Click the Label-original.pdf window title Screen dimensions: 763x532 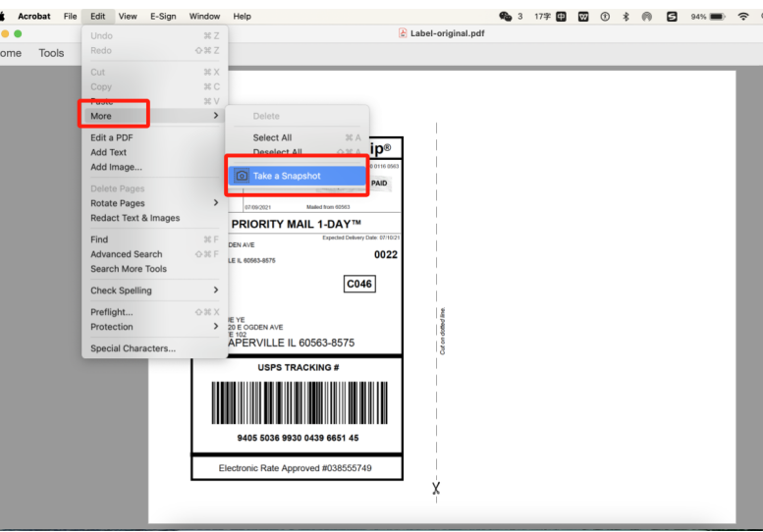point(447,33)
